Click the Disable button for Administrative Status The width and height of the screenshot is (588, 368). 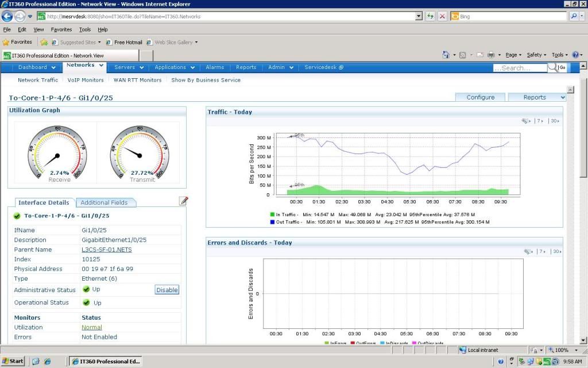click(167, 290)
